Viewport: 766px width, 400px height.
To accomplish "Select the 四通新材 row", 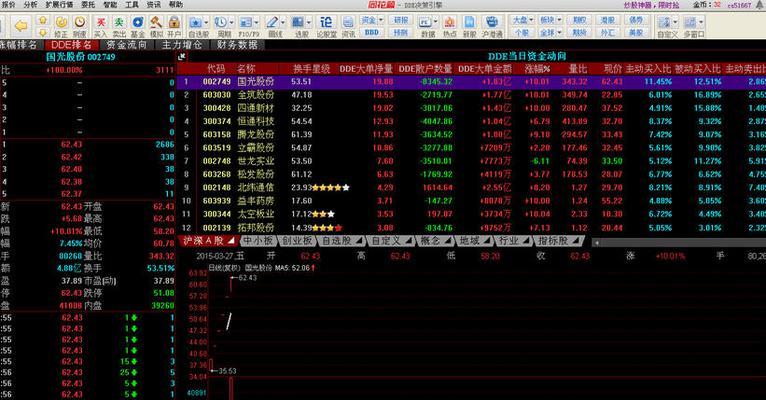I will tap(471, 108).
